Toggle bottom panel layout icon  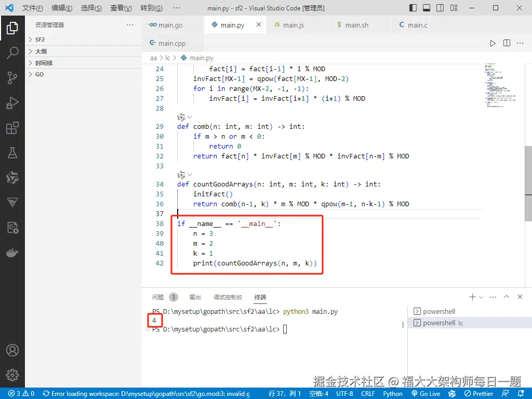click(x=427, y=8)
